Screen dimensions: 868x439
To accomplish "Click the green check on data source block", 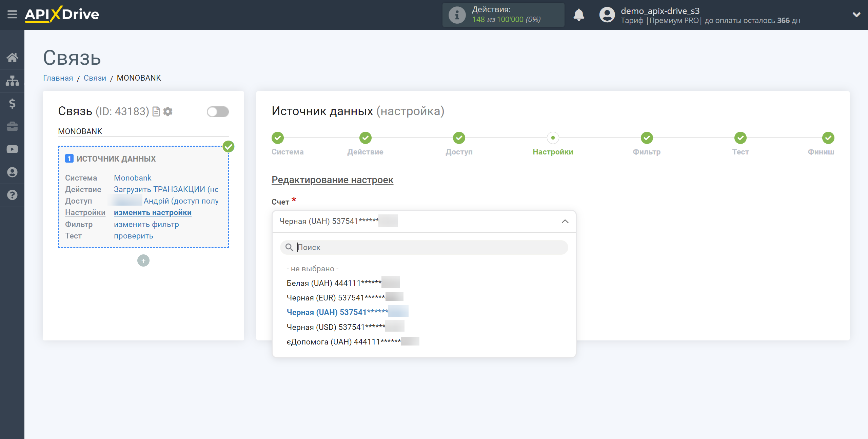I will 229,147.
